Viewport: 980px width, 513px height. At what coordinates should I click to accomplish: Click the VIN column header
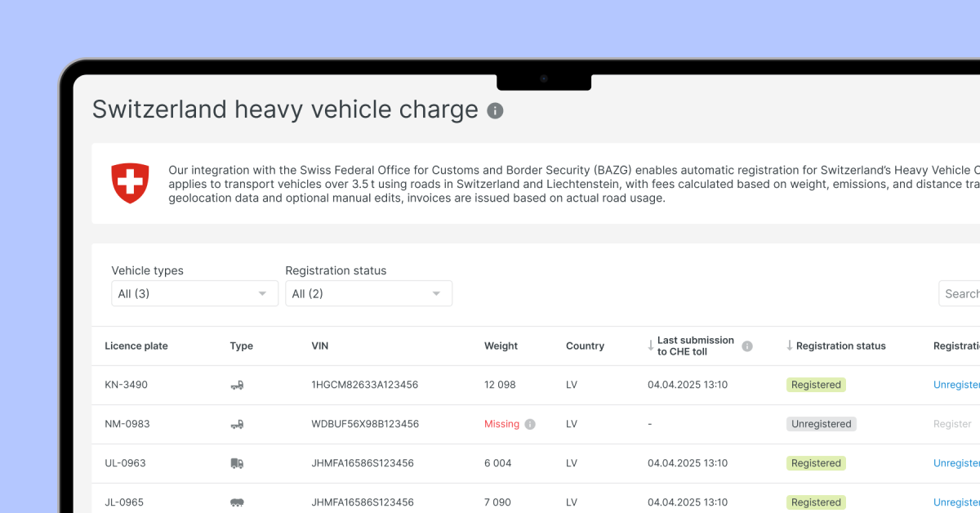click(x=319, y=346)
